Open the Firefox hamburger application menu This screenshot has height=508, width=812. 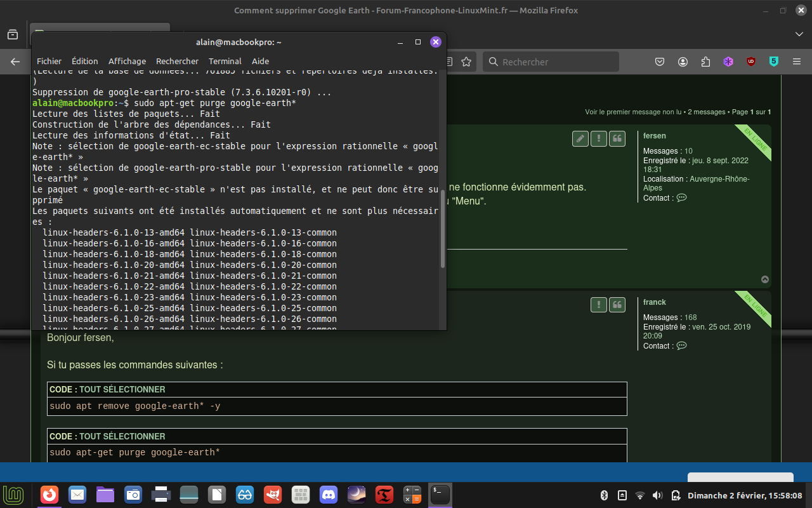click(797, 62)
